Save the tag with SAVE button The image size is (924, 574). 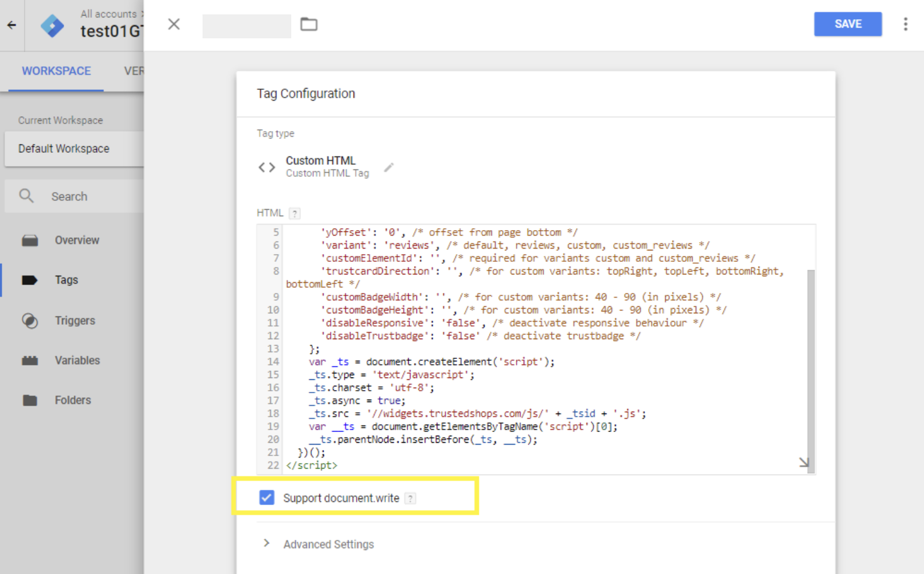[848, 24]
